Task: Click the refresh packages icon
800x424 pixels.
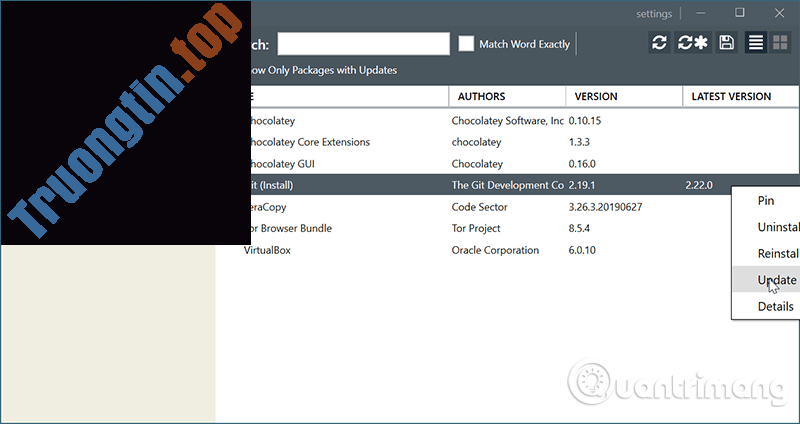Action: click(x=659, y=43)
